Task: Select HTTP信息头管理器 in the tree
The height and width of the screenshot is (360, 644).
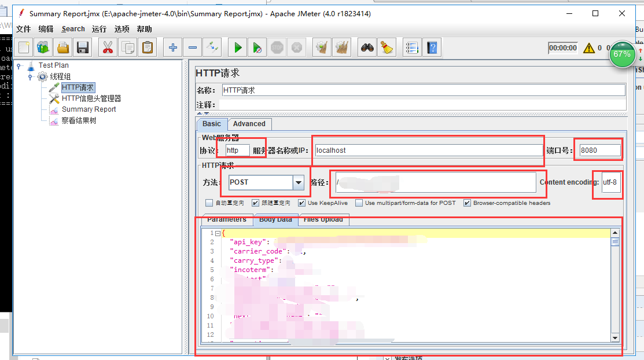Action: click(91, 98)
